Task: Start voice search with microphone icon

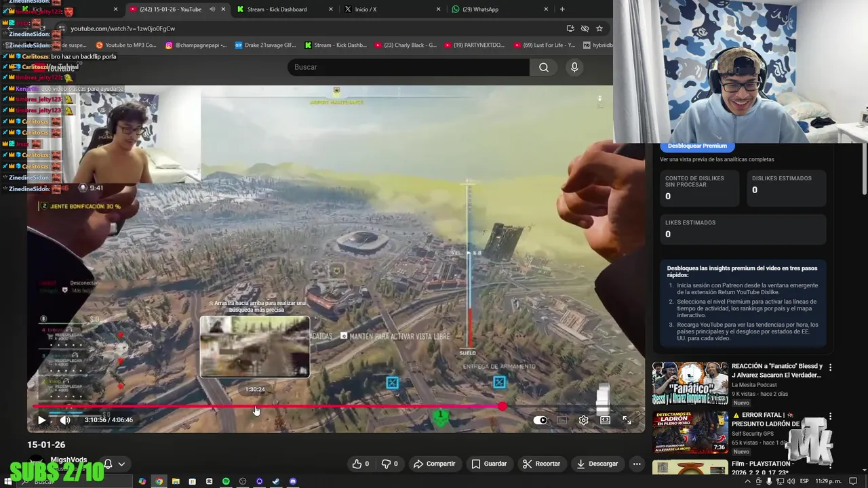Action: click(574, 67)
